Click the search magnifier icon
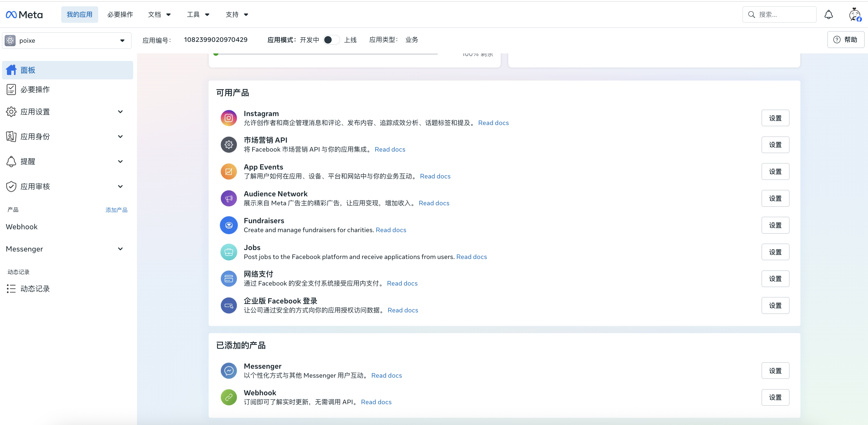The height and width of the screenshot is (425, 868). pyautogui.click(x=752, y=14)
